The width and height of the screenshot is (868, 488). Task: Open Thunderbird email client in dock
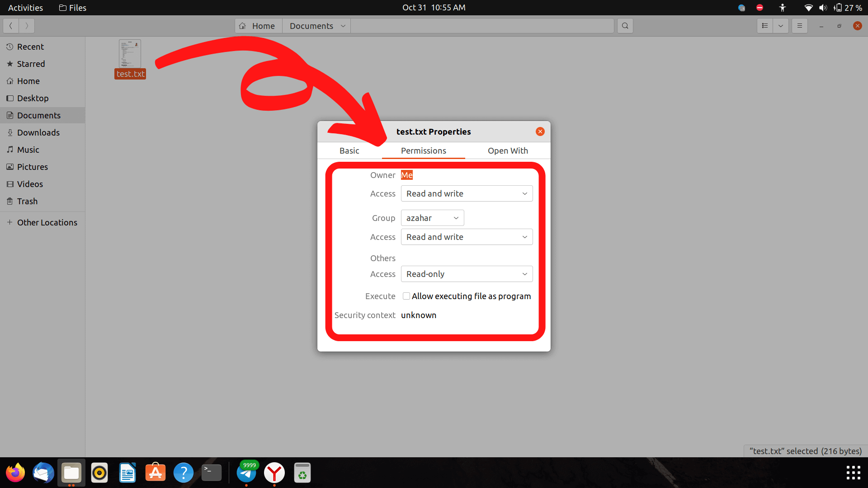pyautogui.click(x=43, y=473)
